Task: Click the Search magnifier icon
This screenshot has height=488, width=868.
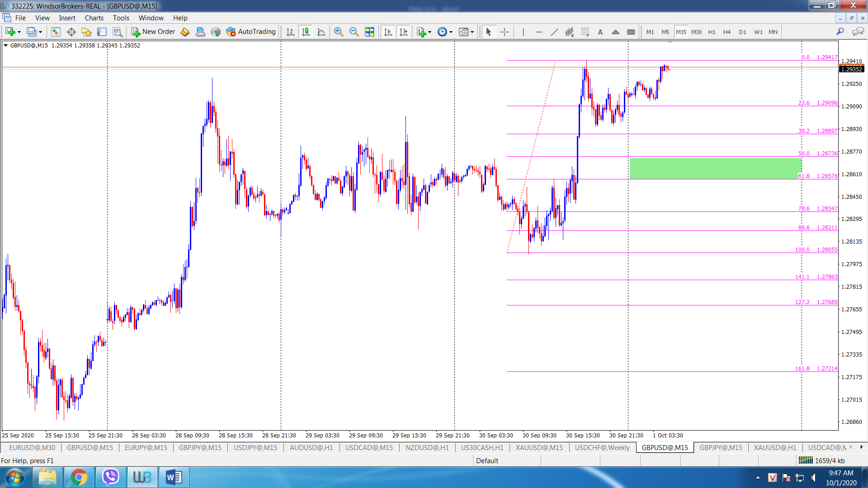Action: click(840, 32)
